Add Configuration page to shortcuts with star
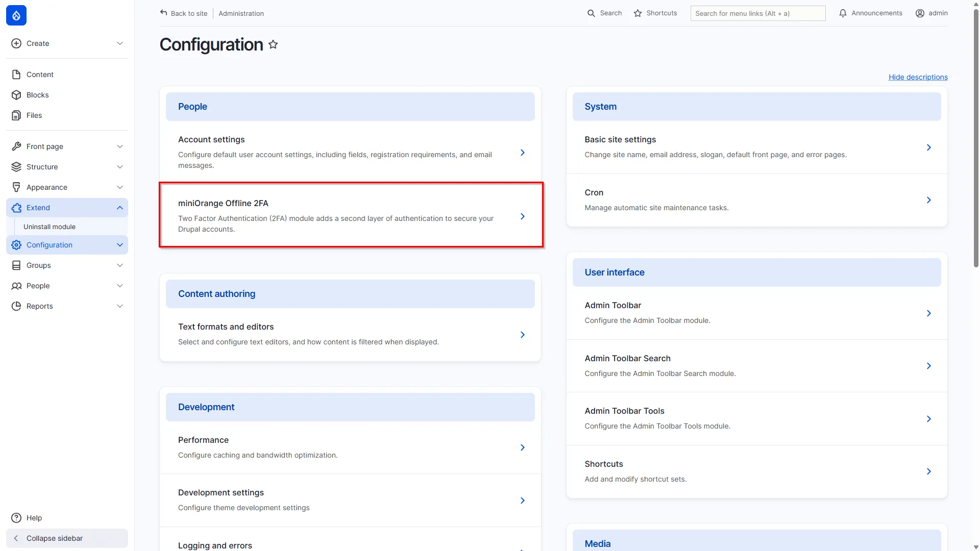This screenshot has height=551, width=980. click(x=273, y=44)
